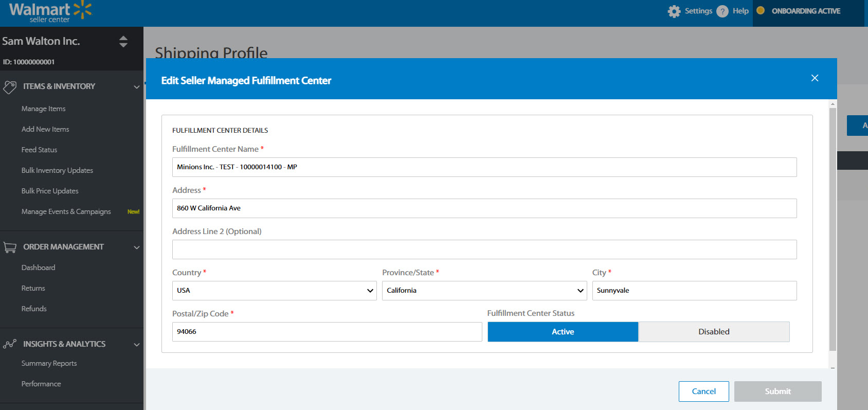Open the Province/State dropdown
This screenshot has width=868, height=410.
click(x=484, y=291)
